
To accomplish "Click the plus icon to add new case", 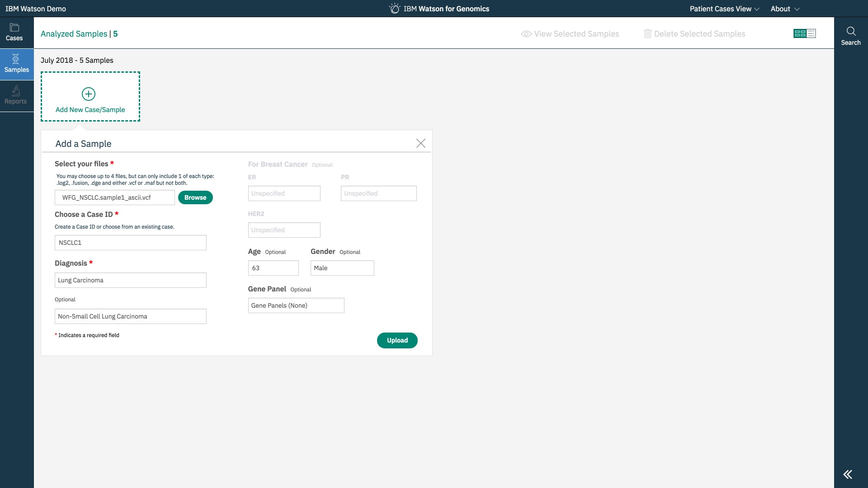I will click(x=89, y=94).
